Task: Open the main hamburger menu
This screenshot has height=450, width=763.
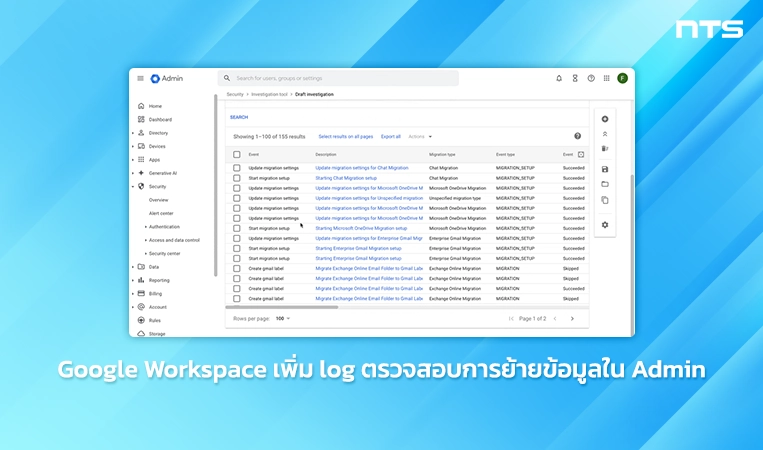Action: (x=140, y=78)
